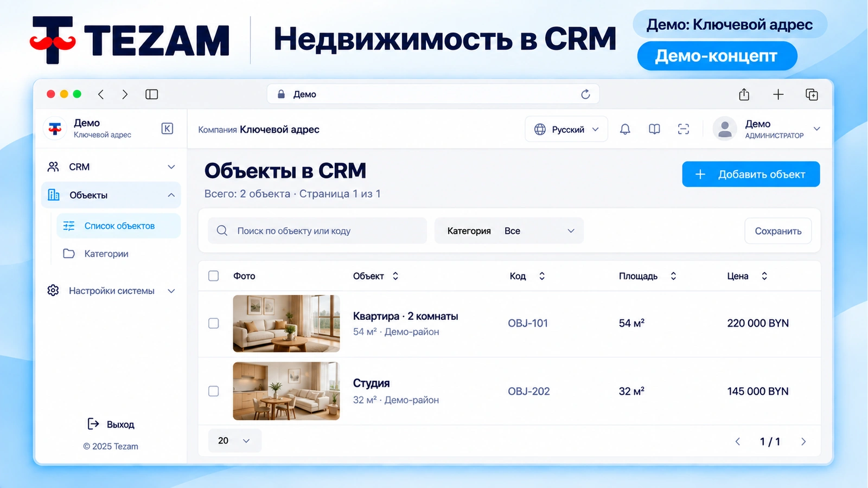Screen dimensions: 868x488
Task: Open a new tab with plus icon
Action: 778,94
